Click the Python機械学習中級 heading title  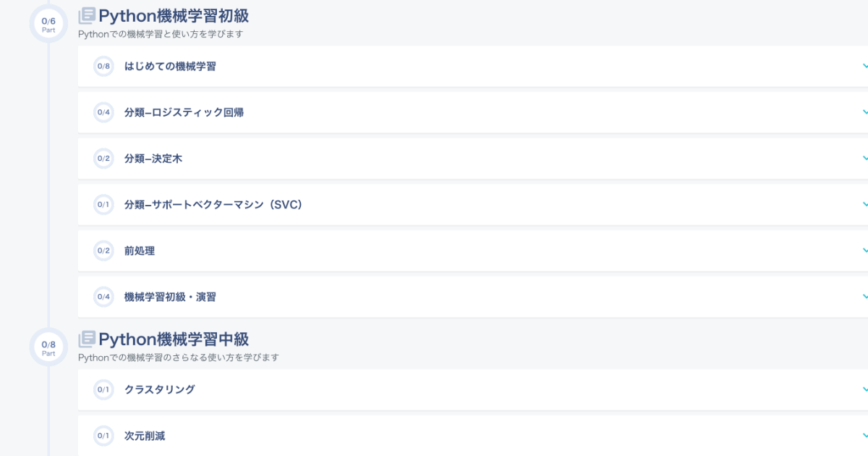point(174,339)
